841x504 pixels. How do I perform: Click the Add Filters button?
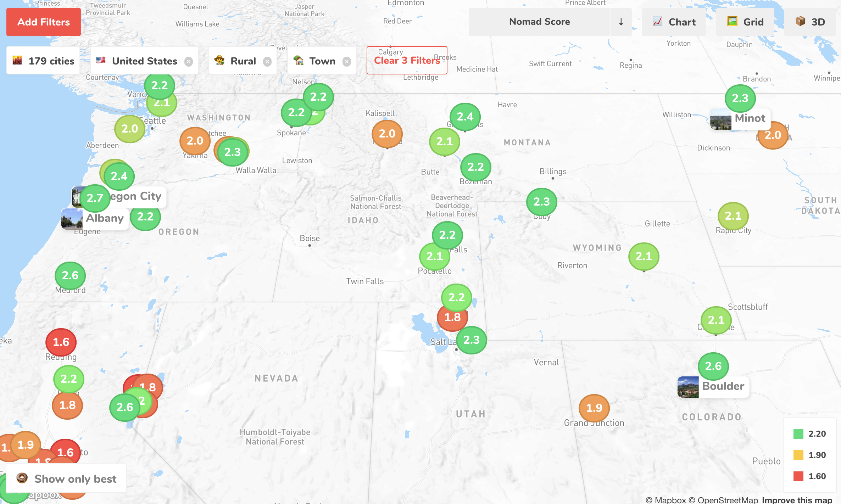[44, 22]
